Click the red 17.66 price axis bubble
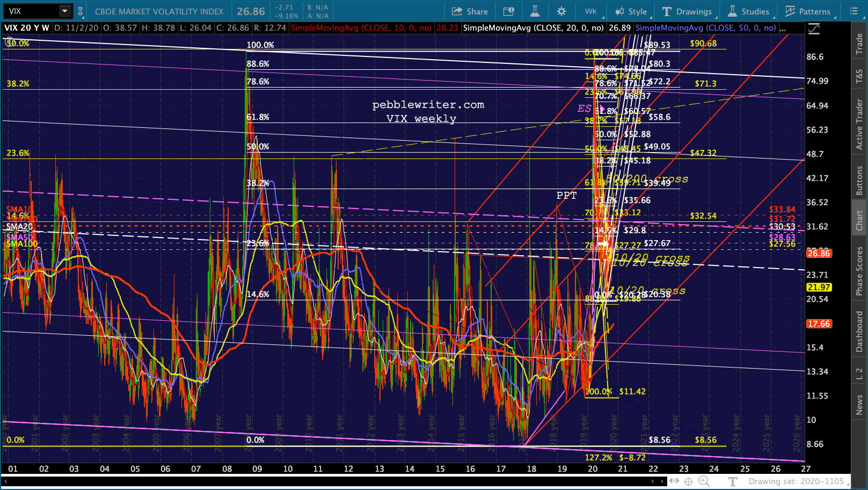The height and width of the screenshot is (490, 868). pos(819,323)
